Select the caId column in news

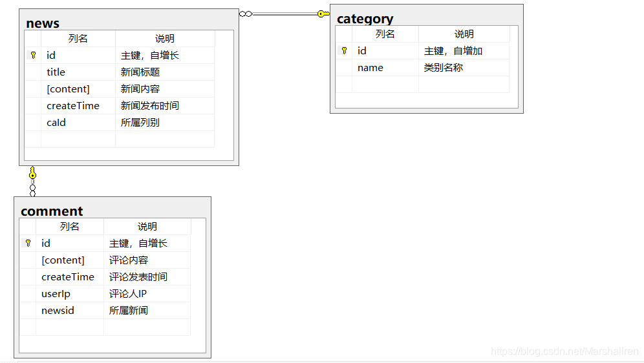coord(78,123)
